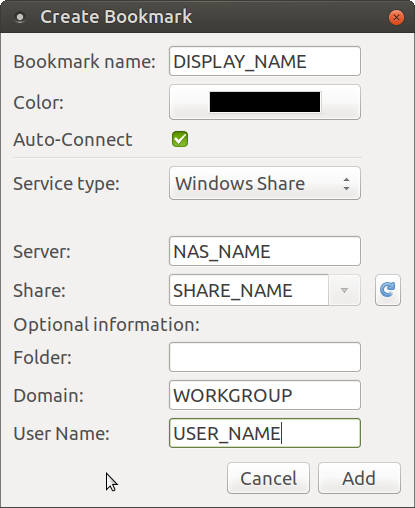Click the Color label text
Image resolution: width=415 pixels, height=508 pixels.
(x=38, y=102)
